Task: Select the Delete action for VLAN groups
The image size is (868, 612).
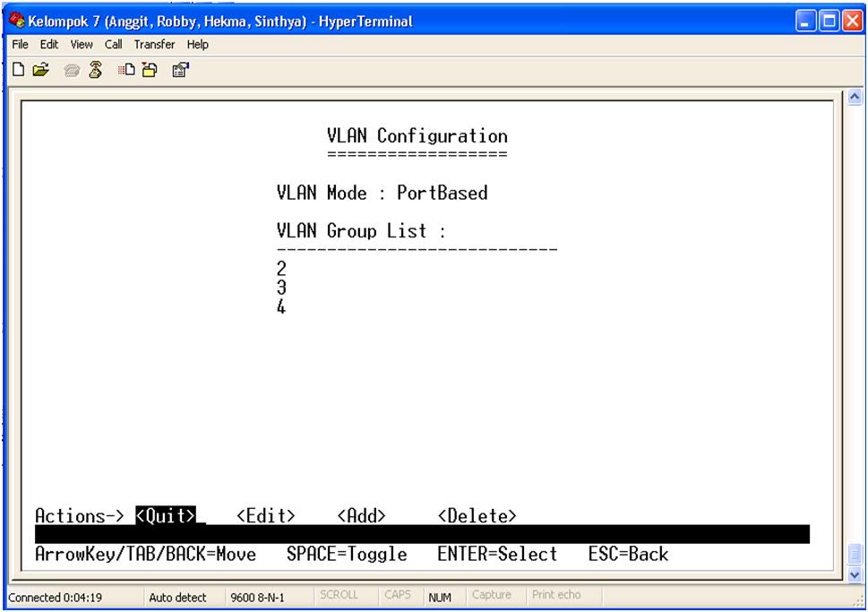Action: click(x=477, y=515)
